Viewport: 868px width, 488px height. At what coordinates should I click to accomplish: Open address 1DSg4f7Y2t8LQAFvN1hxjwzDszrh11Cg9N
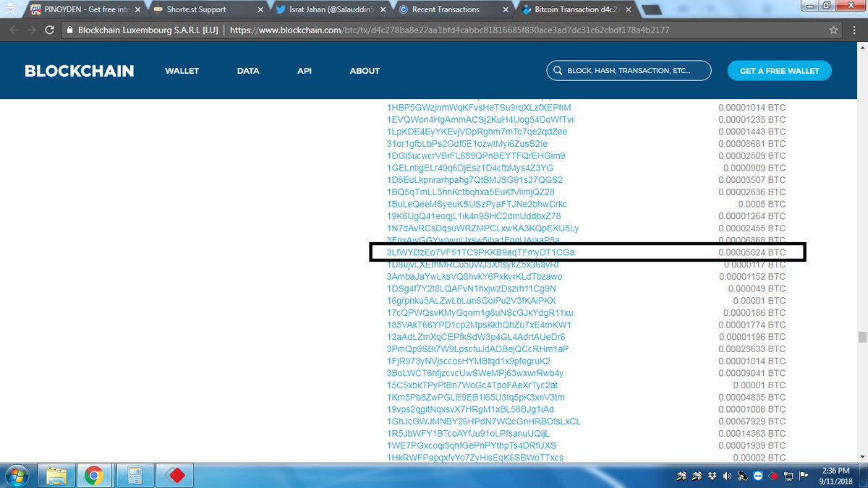(x=472, y=288)
